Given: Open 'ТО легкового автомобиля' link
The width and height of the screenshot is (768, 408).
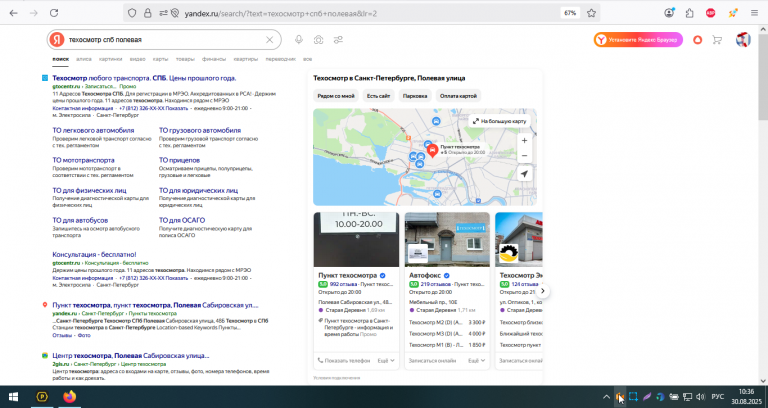Looking at the screenshot, I should click(x=93, y=130).
